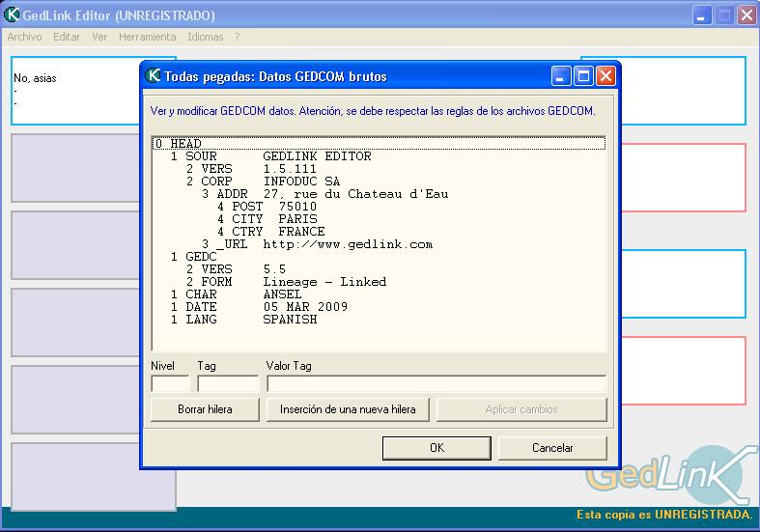The width and height of the screenshot is (760, 532).
Task: Click the Aplicar cambios button
Action: tap(521, 409)
